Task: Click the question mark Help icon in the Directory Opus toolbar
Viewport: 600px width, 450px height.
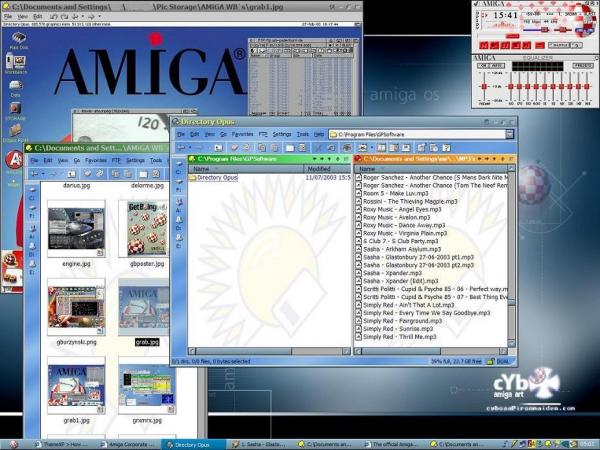Action: pyautogui.click(x=447, y=148)
